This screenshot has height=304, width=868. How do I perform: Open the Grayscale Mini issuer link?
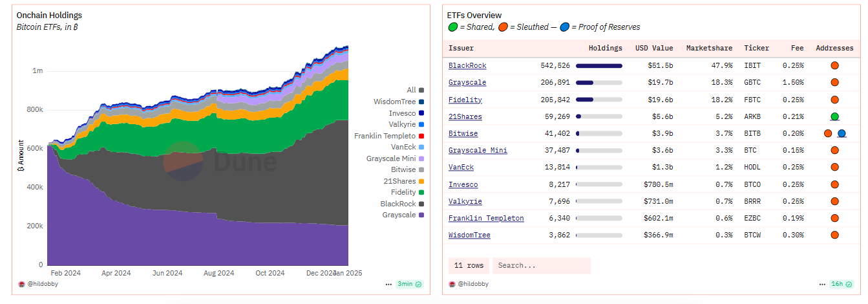pos(478,150)
